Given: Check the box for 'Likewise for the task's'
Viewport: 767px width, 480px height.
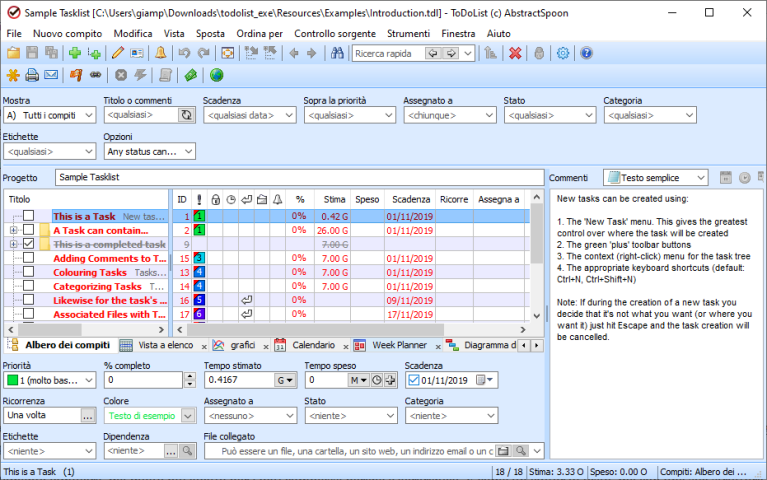Looking at the screenshot, I should click(x=29, y=300).
